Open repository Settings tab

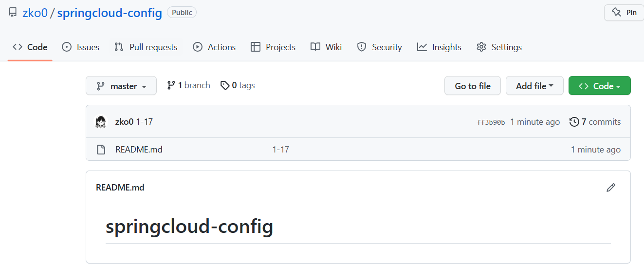499,47
